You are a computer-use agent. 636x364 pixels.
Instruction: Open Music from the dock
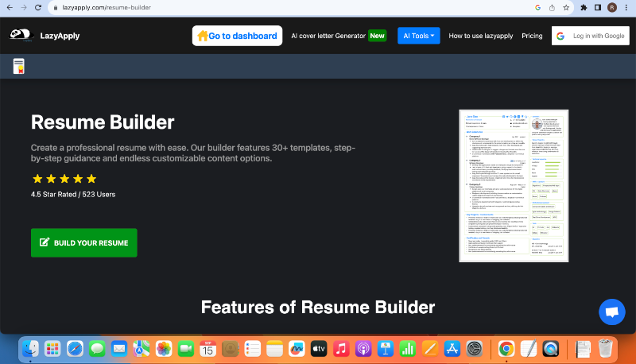pyautogui.click(x=341, y=349)
